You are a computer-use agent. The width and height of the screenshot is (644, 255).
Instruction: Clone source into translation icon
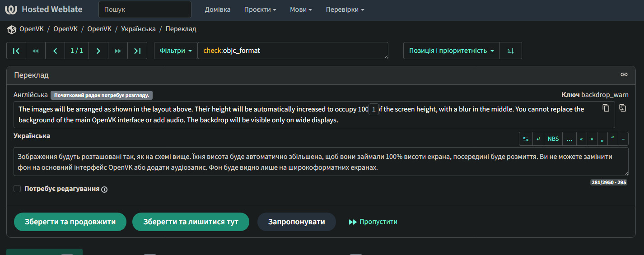(x=623, y=108)
